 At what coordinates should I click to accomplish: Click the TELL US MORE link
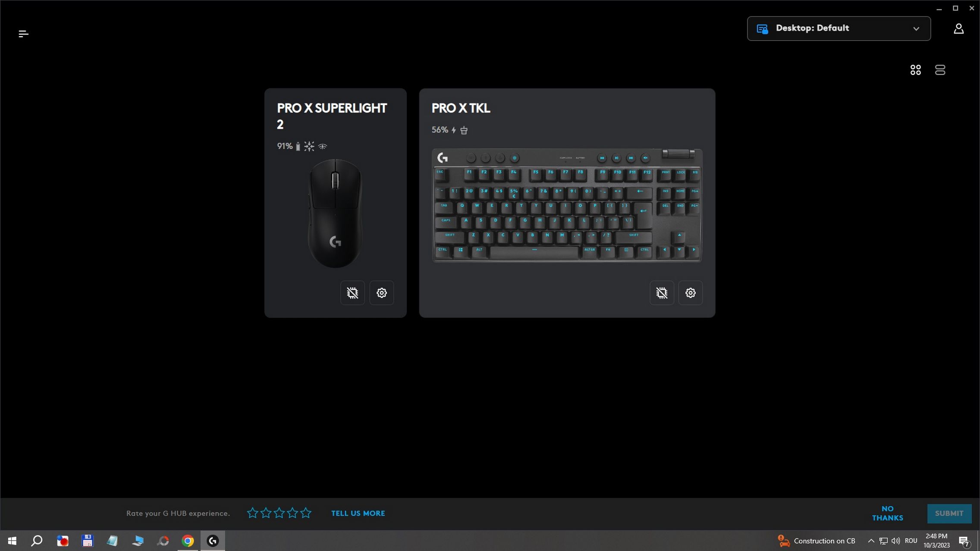pyautogui.click(x=358, y=513)
